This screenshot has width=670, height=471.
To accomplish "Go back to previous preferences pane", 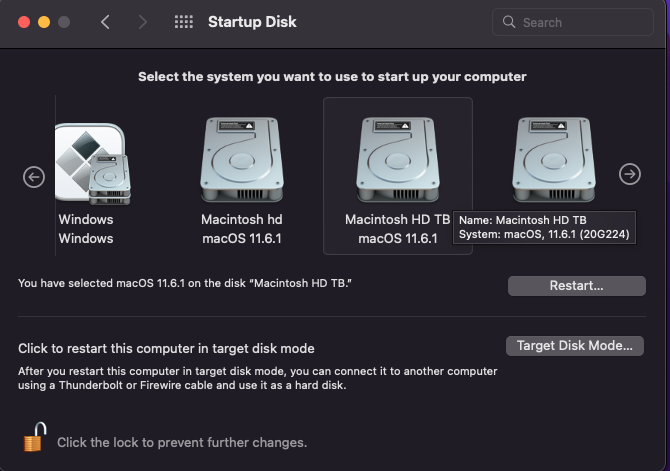I will [106, 22].
